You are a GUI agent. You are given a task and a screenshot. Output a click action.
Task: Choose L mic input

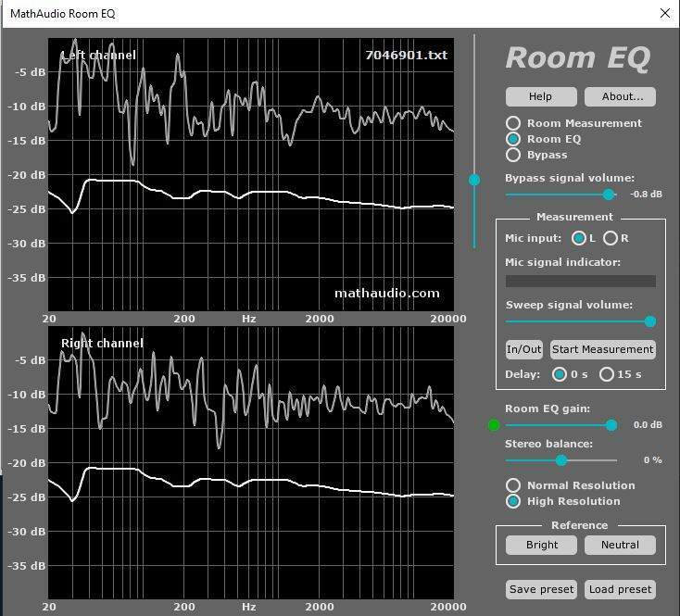click(578, 238)
